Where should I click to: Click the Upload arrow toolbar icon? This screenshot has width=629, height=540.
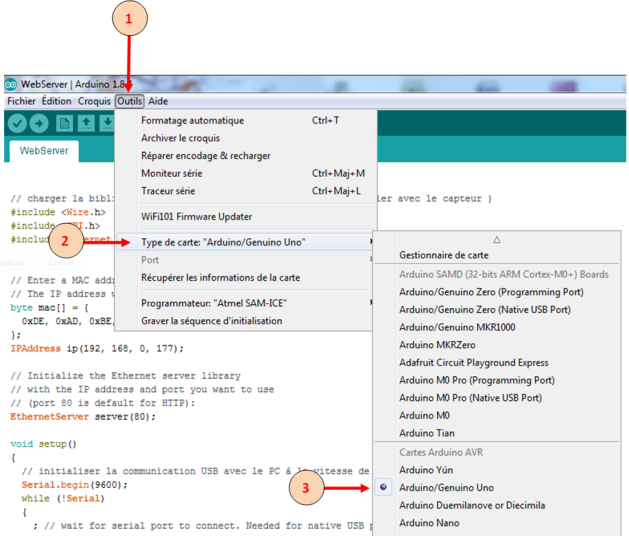pyautogui.click(x=39, y=124)
